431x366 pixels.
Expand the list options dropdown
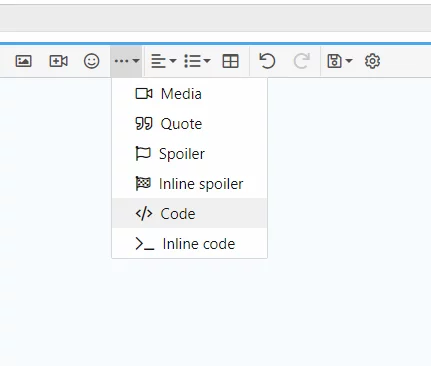197,61
